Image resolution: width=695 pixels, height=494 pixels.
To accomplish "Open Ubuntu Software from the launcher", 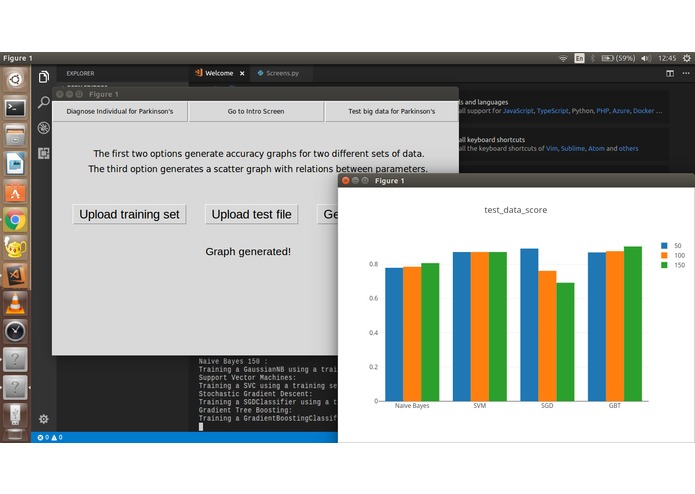I will (15, 192).
